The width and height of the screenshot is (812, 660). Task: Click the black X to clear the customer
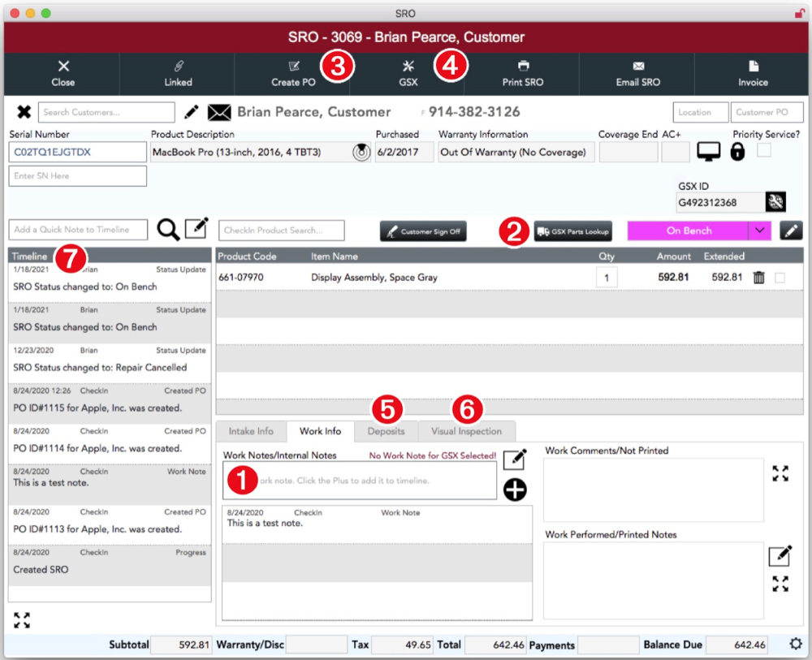click(x=24, y=112)
